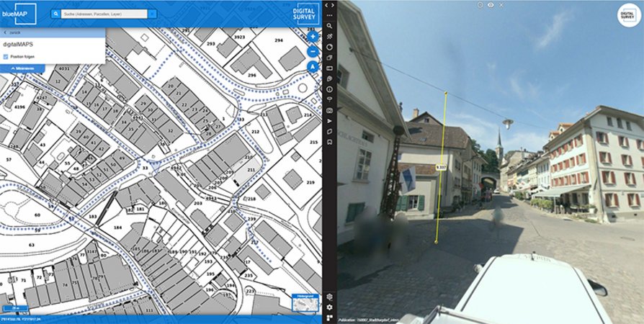This screenshot has width=644, height=324.
Task: Click the magnifier icon beside the search field
Action: [56, 14]
